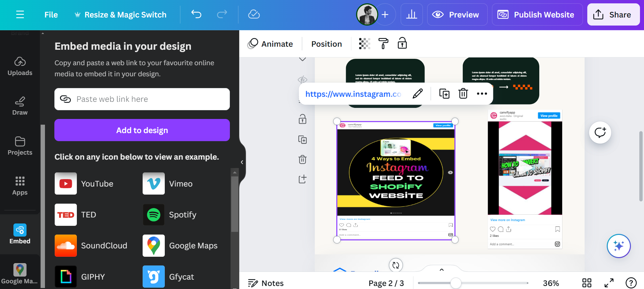Open the help question mark

631,283
